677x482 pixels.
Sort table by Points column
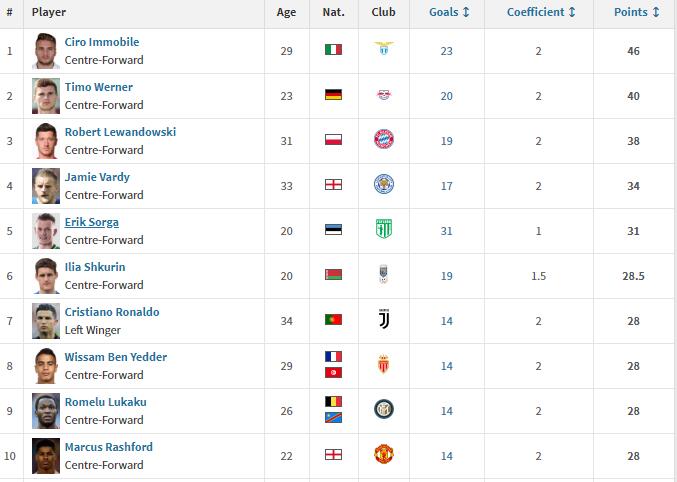click(x=636, y=12)
